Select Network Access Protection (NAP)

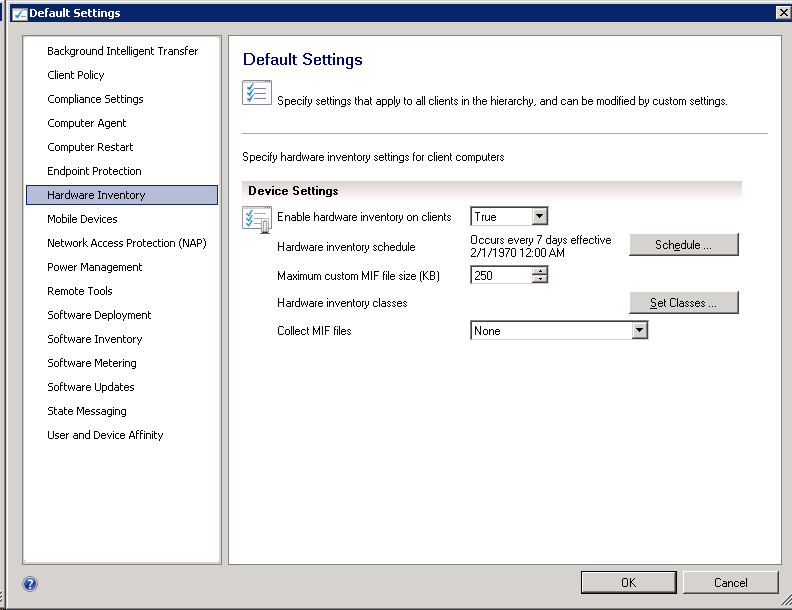[x=122, y=243]
